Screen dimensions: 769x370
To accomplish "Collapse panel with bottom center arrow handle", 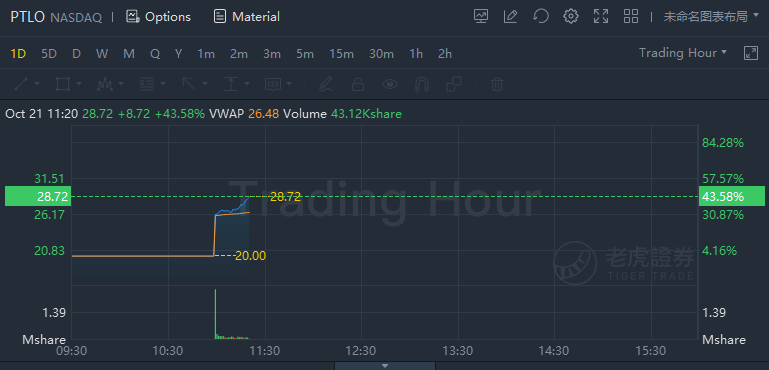I will point(385,366).
